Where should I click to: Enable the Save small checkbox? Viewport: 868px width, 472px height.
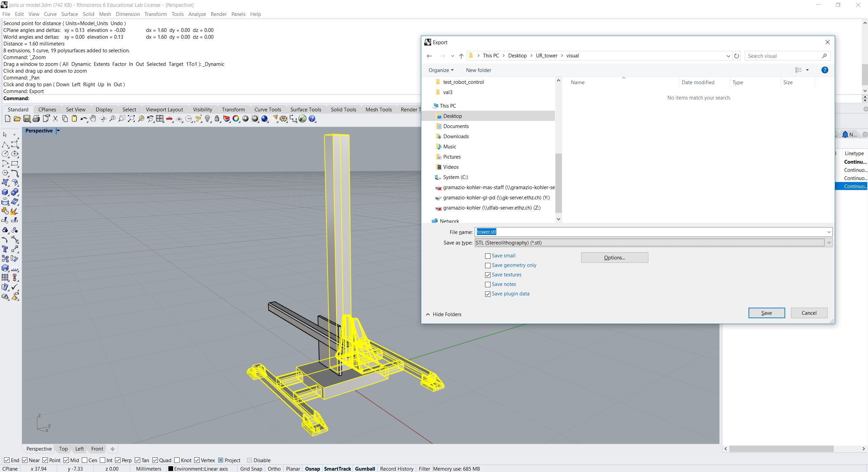coord(488,256)
